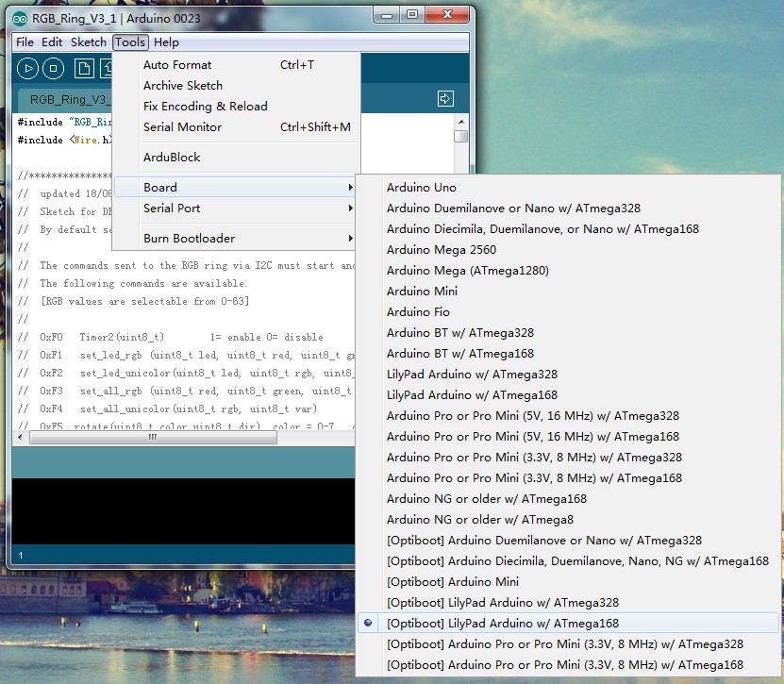The height and width of the screenshot is (684, 784).
Task: Select [Optiboot] Pro Mini 3.3V ATmega168
Action: [x=568, y=664]
